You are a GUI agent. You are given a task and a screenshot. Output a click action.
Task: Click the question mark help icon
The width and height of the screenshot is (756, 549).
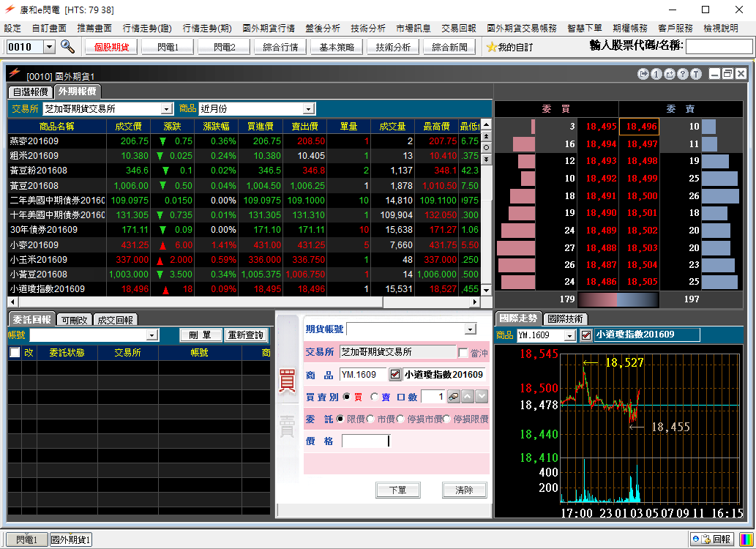coord(683,74)
